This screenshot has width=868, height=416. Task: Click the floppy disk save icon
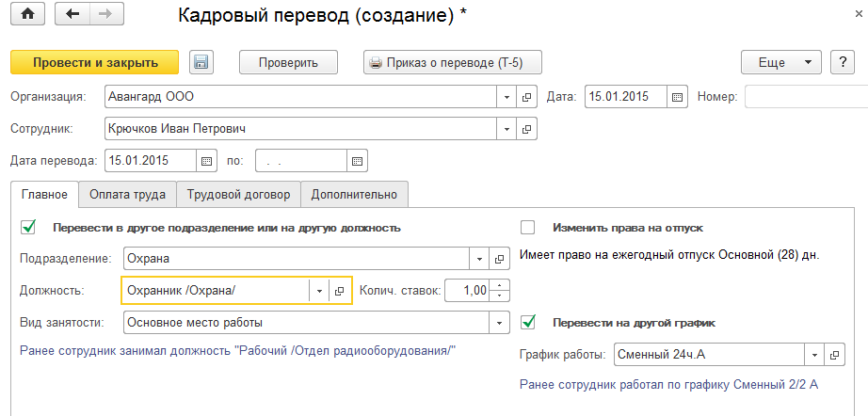[201, 63]
